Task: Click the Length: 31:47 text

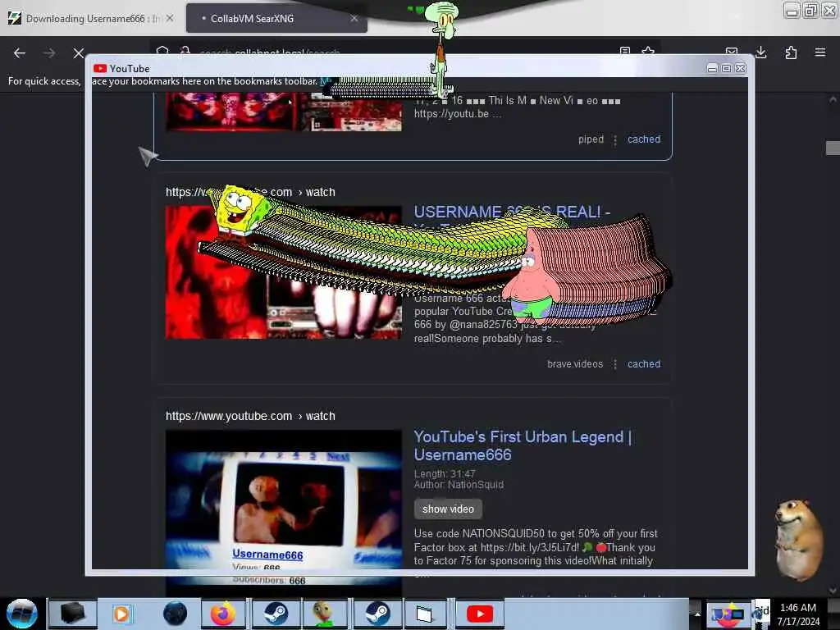Action: [445, 474]
